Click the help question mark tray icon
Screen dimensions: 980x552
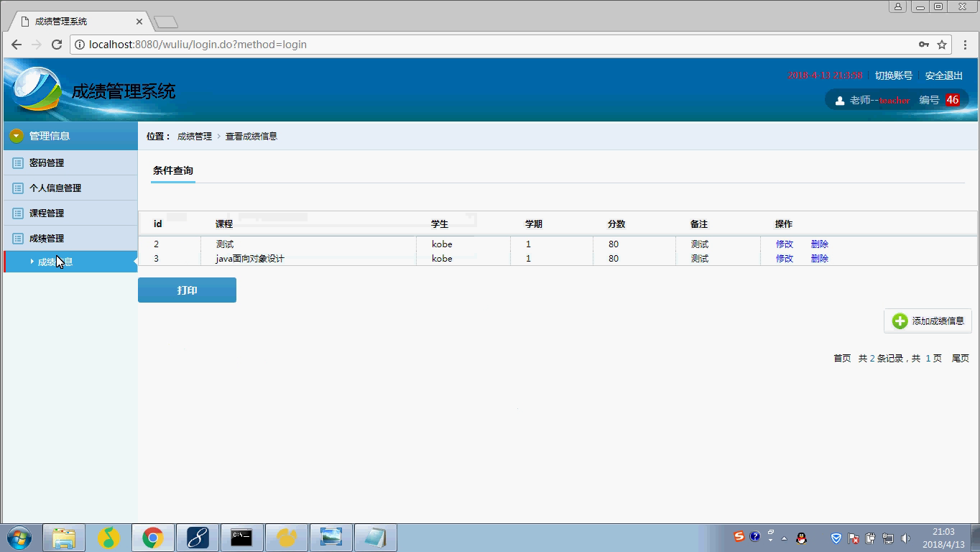pyautogui.click(x=755, y=537)
